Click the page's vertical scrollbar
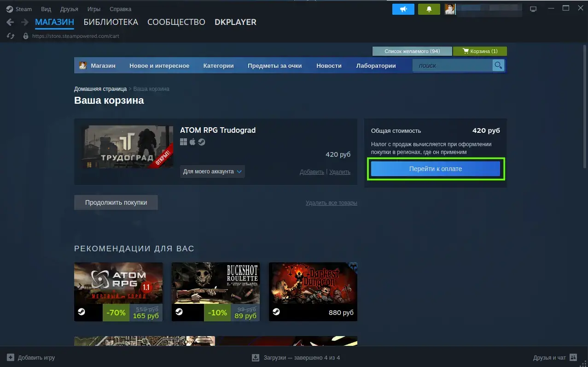The image size is (588, 367). (x=585, y=106)
